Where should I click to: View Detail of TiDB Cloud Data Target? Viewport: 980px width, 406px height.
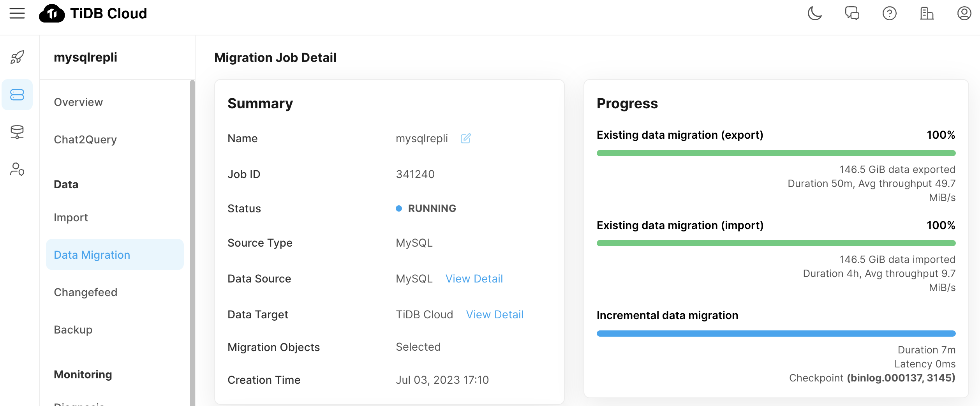pyautogui.click(x=495, y=314)
